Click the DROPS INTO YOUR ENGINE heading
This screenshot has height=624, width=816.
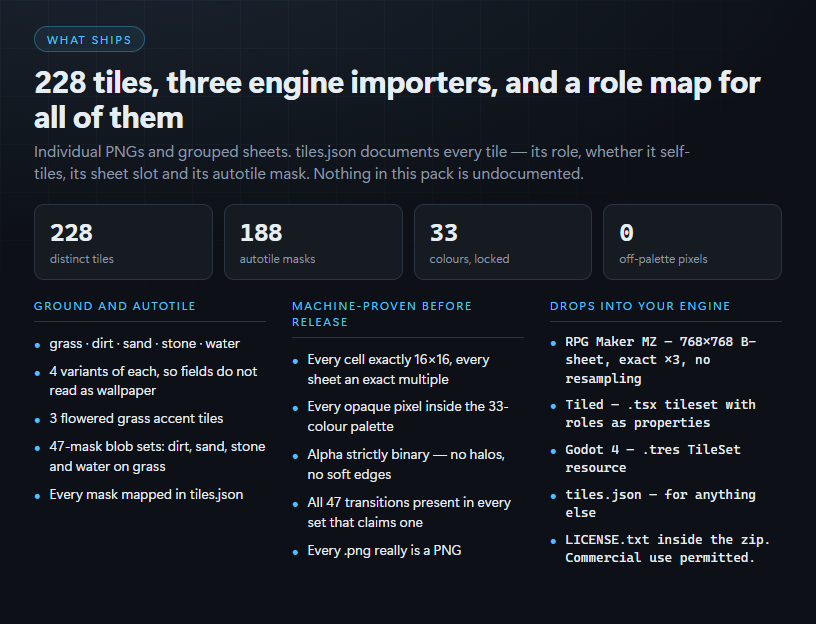[x=640, y=306]
